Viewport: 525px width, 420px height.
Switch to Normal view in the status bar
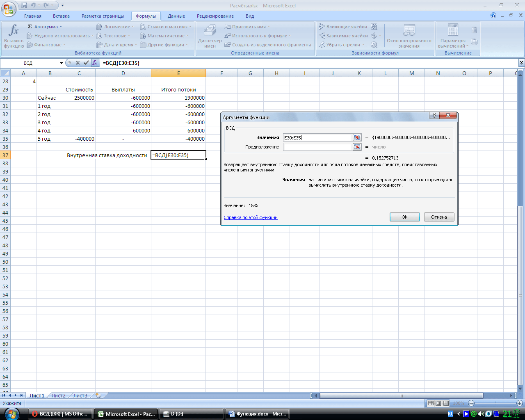[431, 403]
